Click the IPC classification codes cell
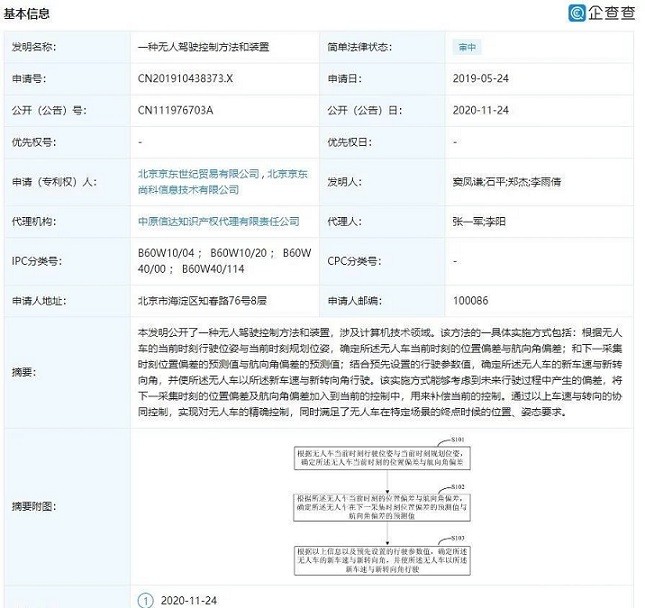Viewport: 645px width, 608px height. pyautogui.click(x=223, y=260)
